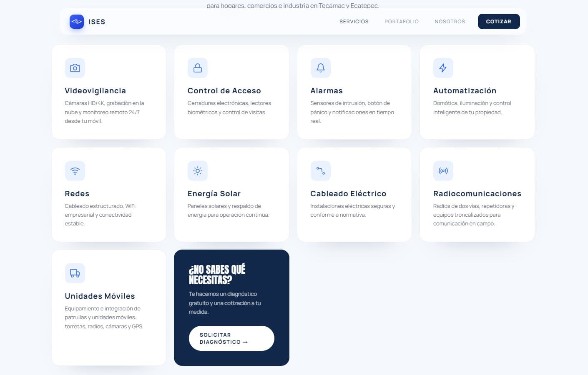
Task: Click the '¿No sabes qué necesitas?' heading
Action: [x=217, y=275]
